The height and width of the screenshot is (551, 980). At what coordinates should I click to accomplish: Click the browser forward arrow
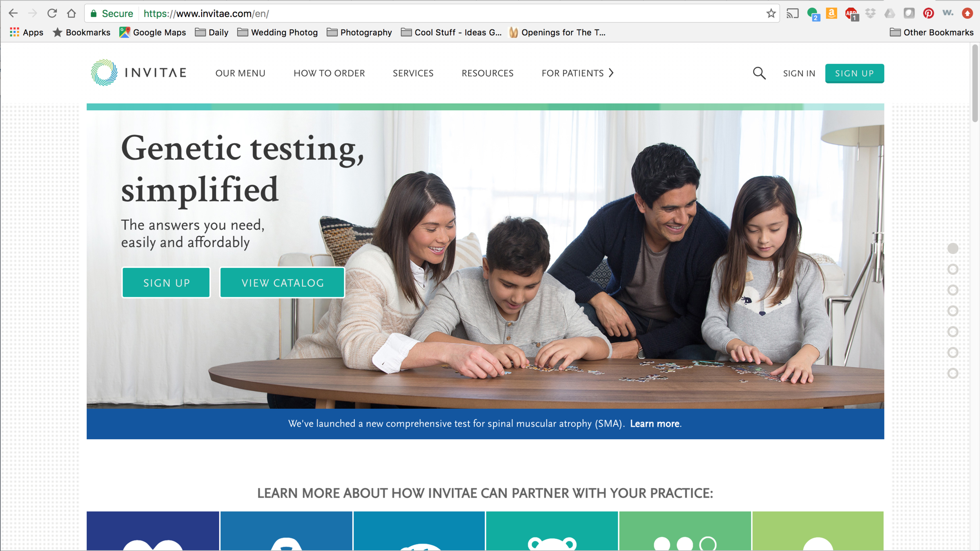(33, 13)
